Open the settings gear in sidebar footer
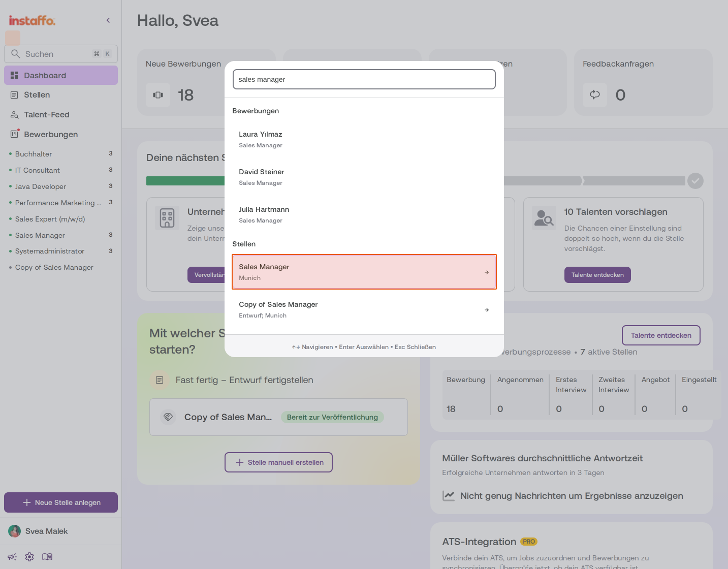Viewport: 728px width, 569px height. 29,557
